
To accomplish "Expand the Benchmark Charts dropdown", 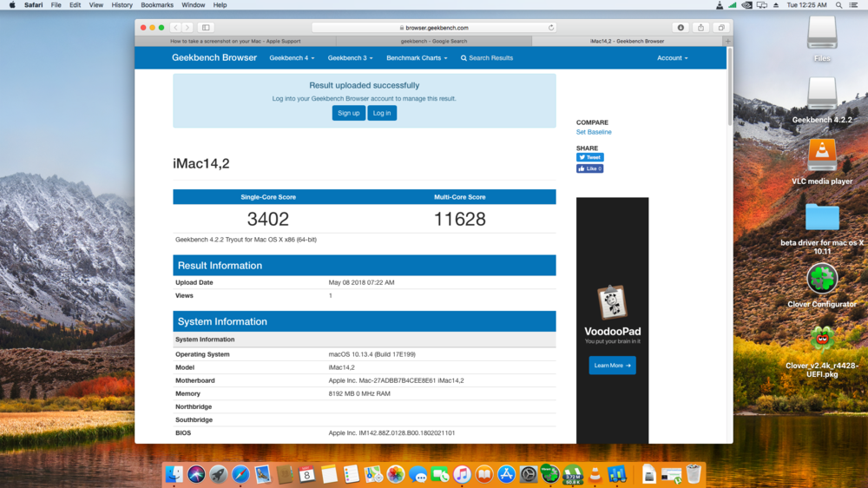I will [x=417, y=58].
